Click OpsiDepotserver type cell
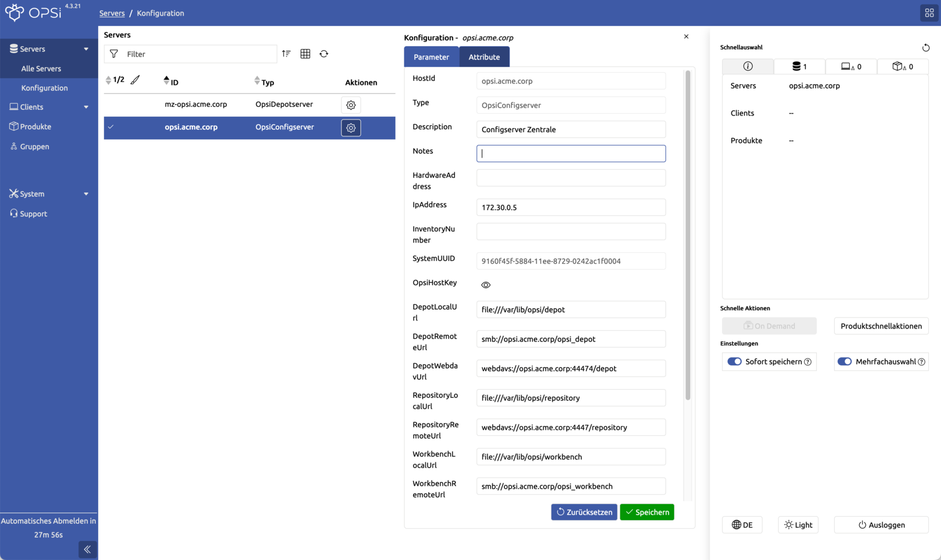The image size is (941, 560). point(284,104)
